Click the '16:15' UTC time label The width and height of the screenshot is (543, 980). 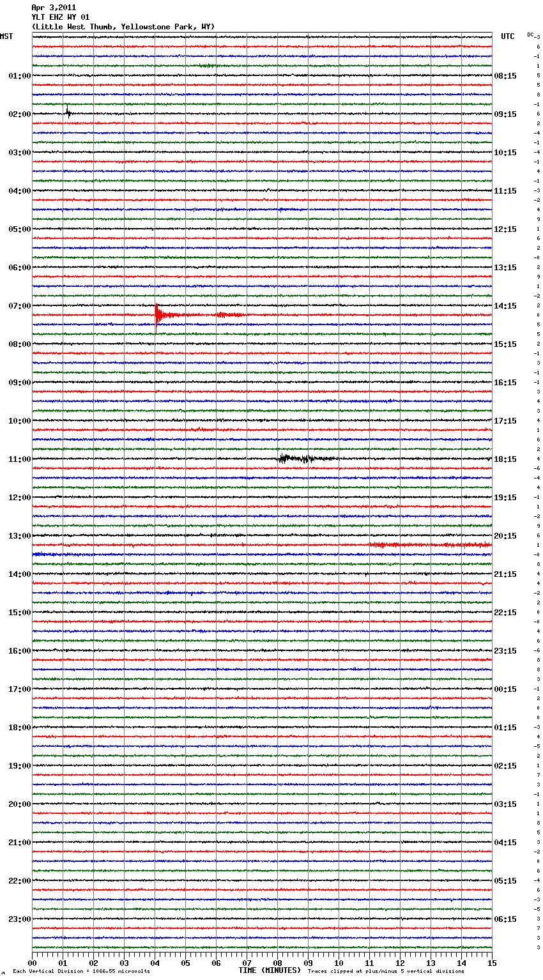pos(505,383)
